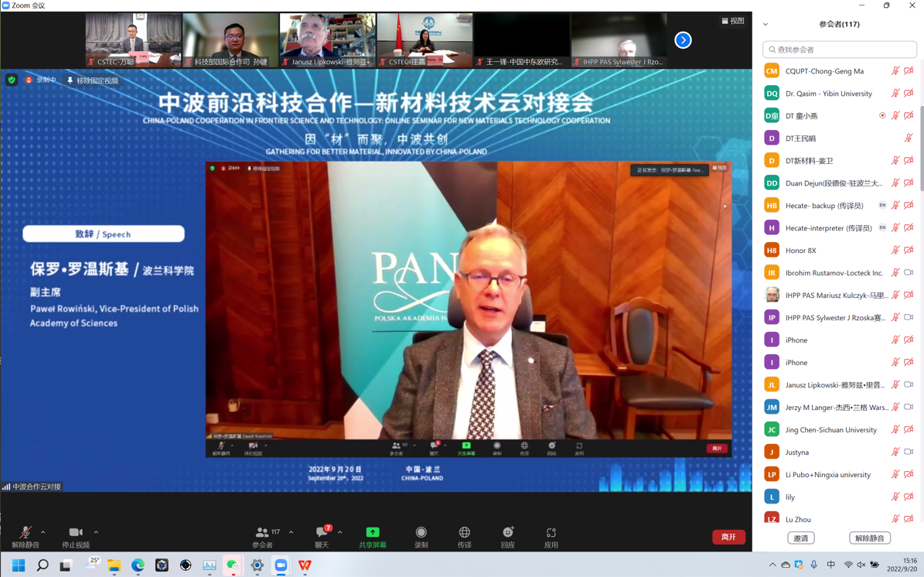Toggle Unmute (解除静音) microphone in main toolbar
The width and height of the screenshot is (924, 577).
tap(26, 532)
